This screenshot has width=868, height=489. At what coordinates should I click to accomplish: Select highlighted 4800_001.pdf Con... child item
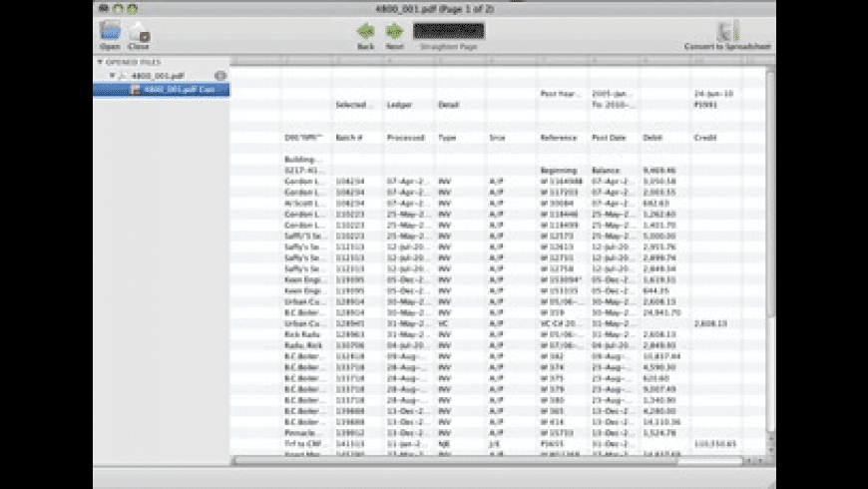click(x=161, y=90)
